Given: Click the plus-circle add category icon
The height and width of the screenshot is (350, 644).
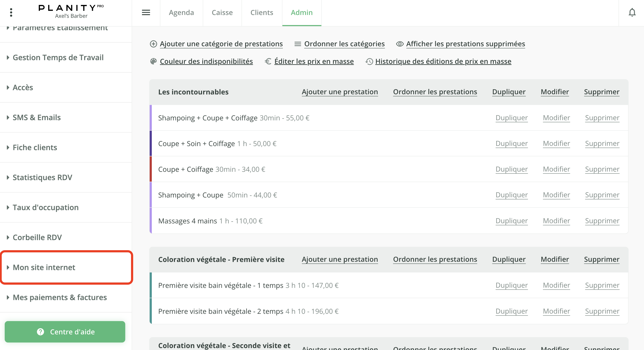Looking at the screenshot, I should point(153,44).
